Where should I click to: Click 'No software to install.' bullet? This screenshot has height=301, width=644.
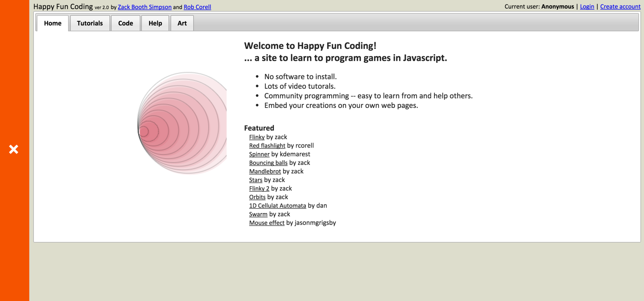click(x=301, y=77)
